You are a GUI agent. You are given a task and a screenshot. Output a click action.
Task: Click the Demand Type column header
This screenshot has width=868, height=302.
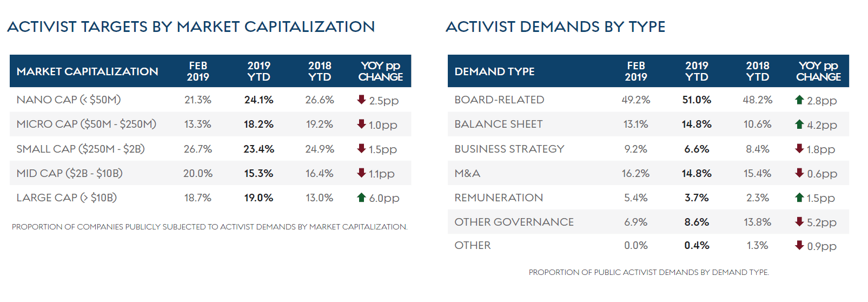click(x=494, y=71)
